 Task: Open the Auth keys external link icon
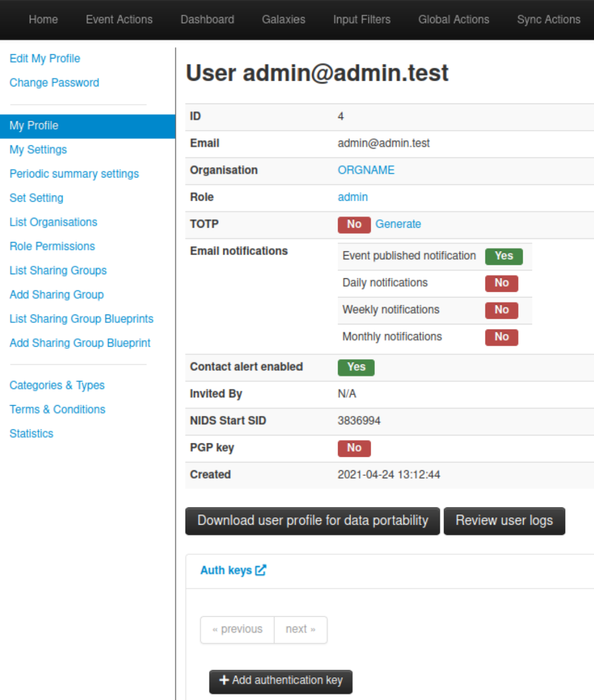pyautogui.click(x=261, y=570)
